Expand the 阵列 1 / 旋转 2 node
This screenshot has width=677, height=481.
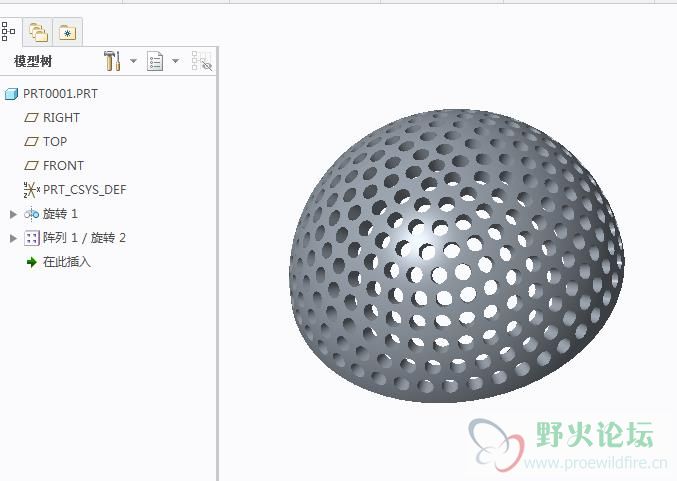[13, 238]
